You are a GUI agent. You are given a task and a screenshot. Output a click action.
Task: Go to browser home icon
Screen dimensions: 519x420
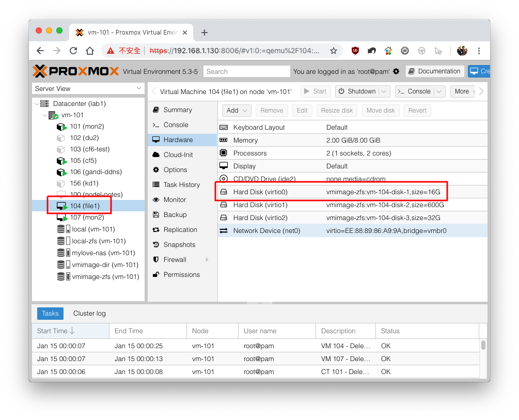point(90,51)
